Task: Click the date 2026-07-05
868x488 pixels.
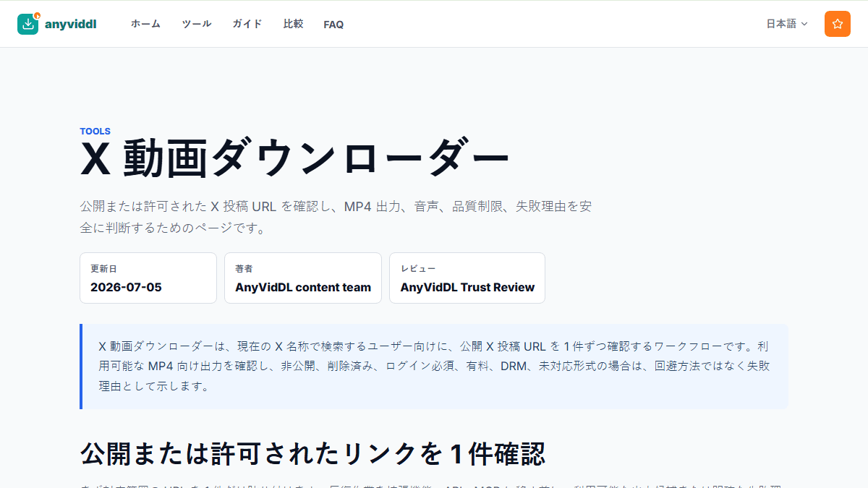Action: [126, 287]
